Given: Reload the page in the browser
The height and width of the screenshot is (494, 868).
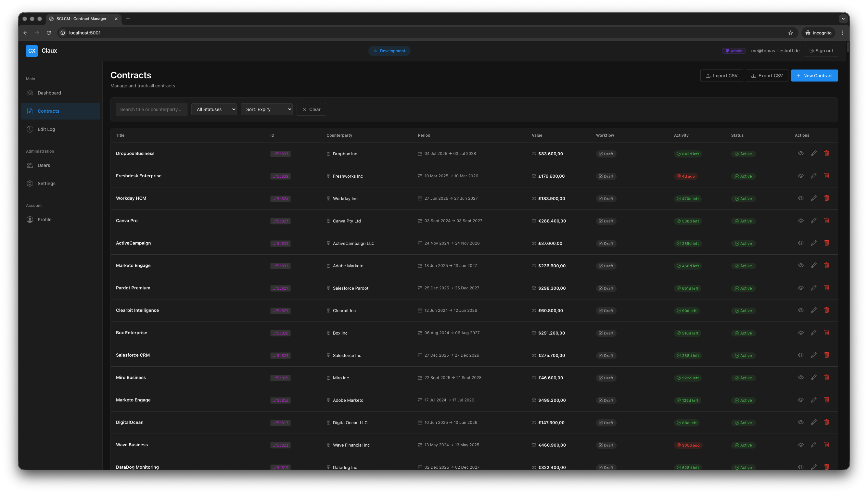Looking at the screenshot, I should pos(48,33).
